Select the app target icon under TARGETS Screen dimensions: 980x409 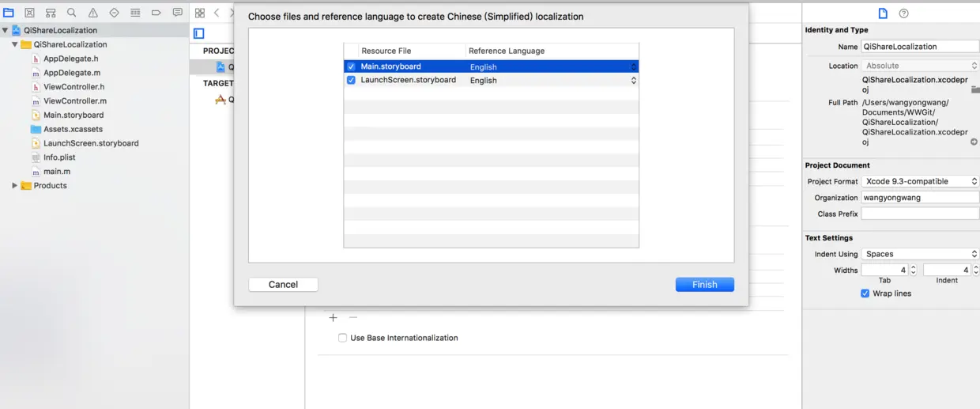tap(220, 100)
